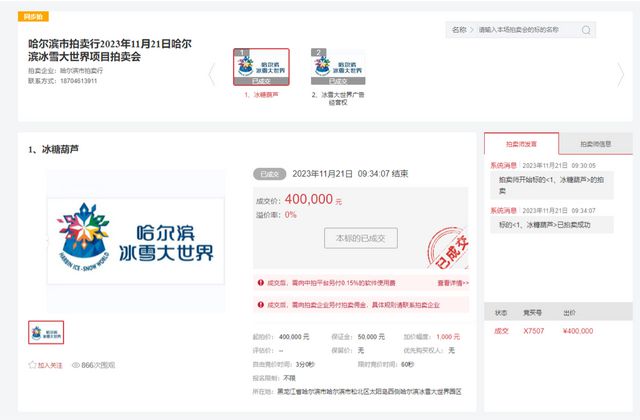The width and height of the screenshot is (640, 420).
Task: Click the 竞买号 column header
Action: coord(532,313)
